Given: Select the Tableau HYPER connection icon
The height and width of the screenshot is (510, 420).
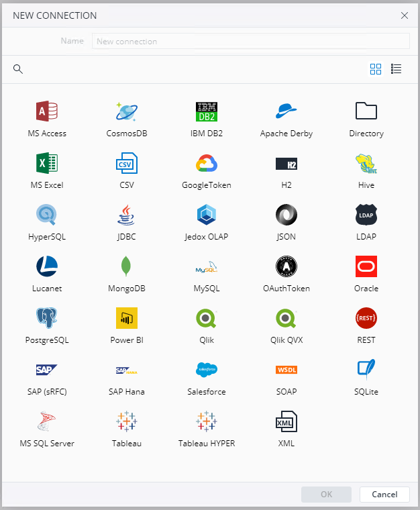Looking at the screenshot, I should 207,421.
